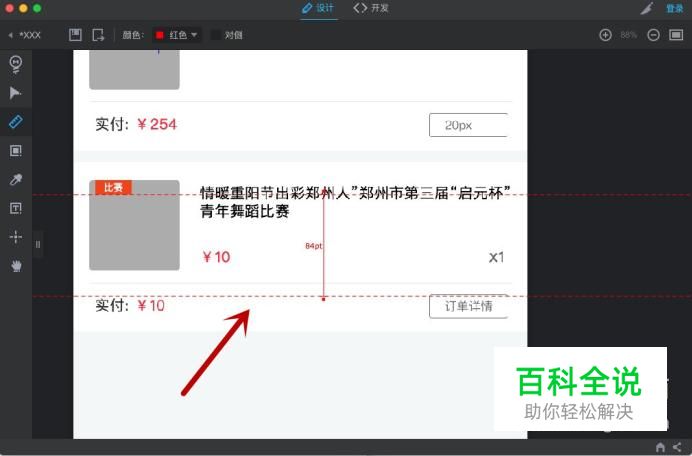Select the smart annotation tool in sidebar
Image resolution: width=692 pixels, height=456 pixels.
(x=16, y=64)
